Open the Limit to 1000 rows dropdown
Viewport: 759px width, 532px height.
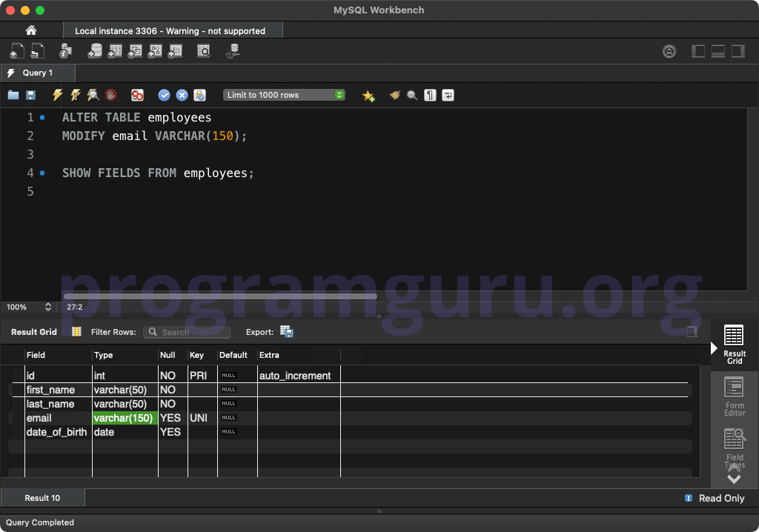[x=284, y=95]
